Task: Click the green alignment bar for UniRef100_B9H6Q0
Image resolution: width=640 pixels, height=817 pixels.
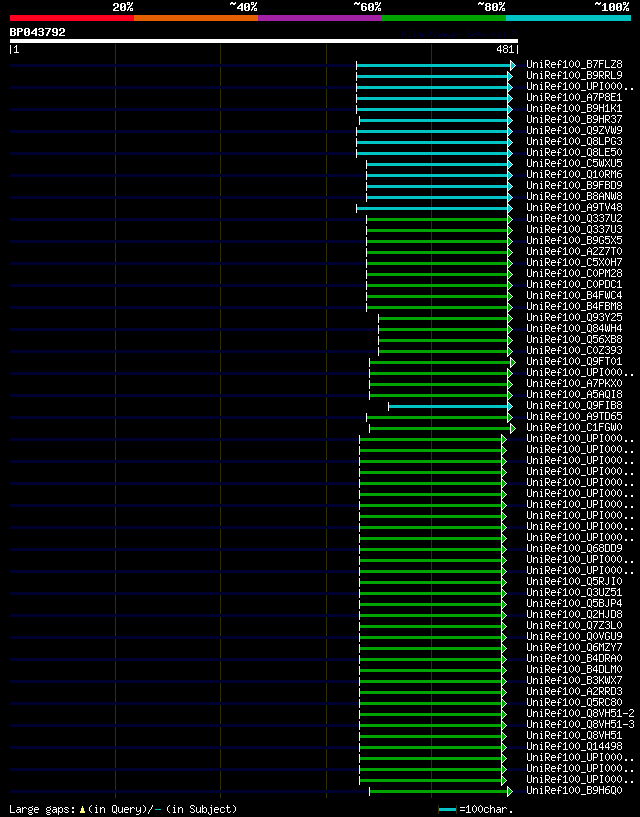Action: pos(439,791)
